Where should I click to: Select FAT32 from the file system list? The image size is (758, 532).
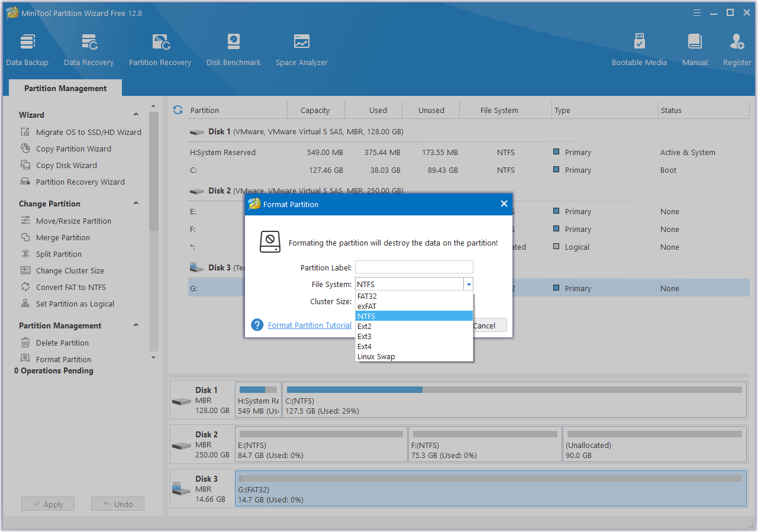click(x=367, y=296)
